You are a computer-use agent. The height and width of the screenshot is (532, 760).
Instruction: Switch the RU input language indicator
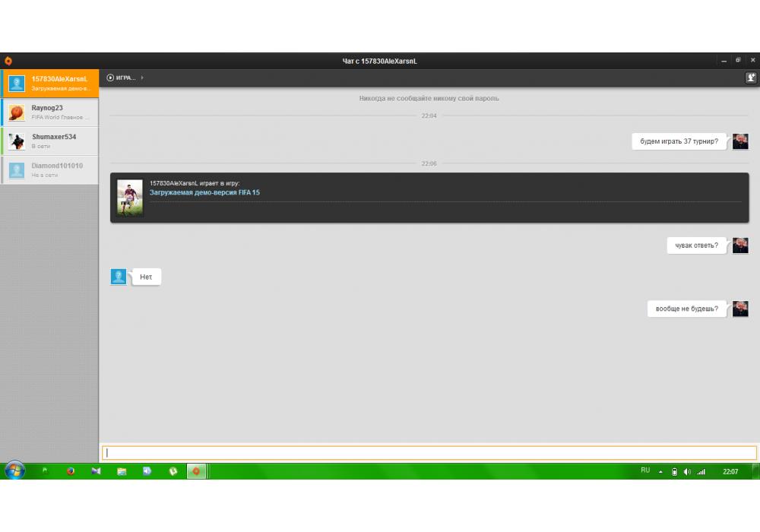coord(645,470)
